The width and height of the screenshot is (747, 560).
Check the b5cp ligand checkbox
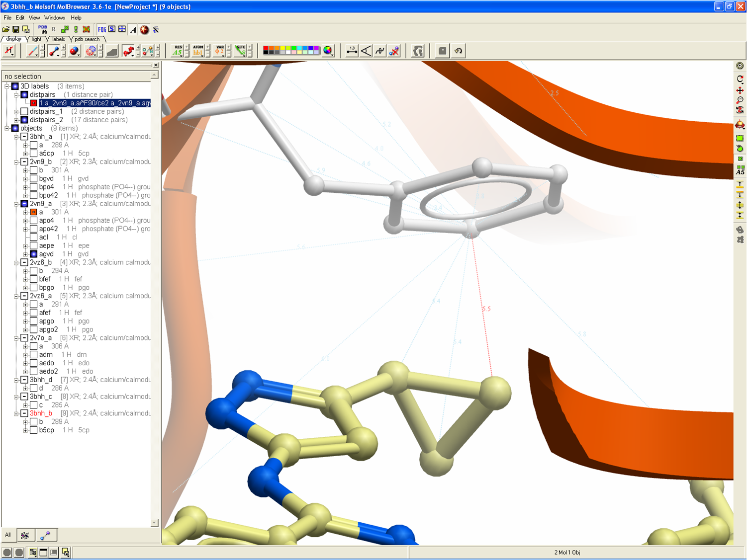(x=34, y=430)
